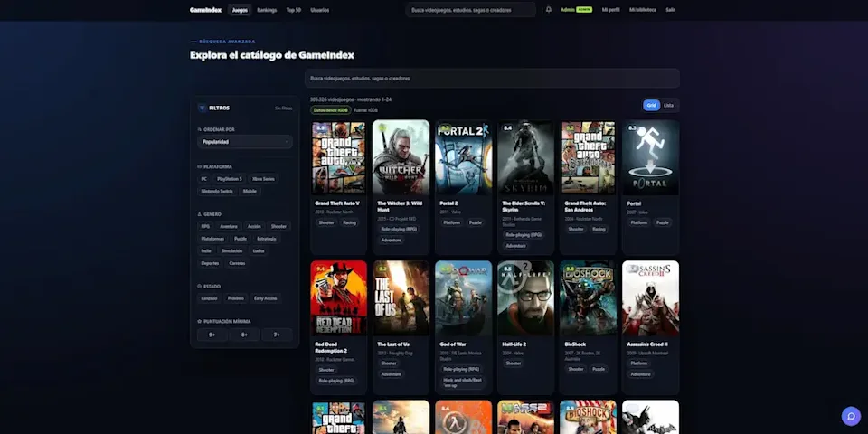
Task: Open Mi perfil link
Action: point(610,10)
